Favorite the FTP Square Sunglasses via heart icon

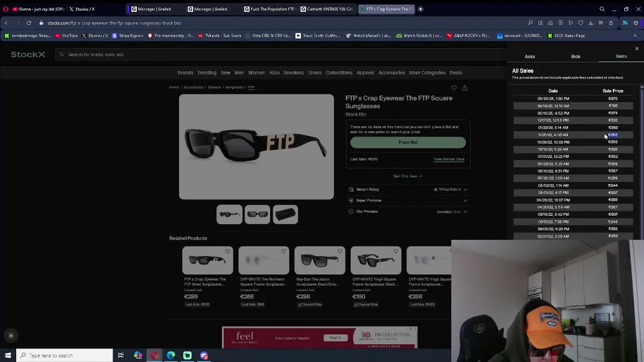[454, 88]
